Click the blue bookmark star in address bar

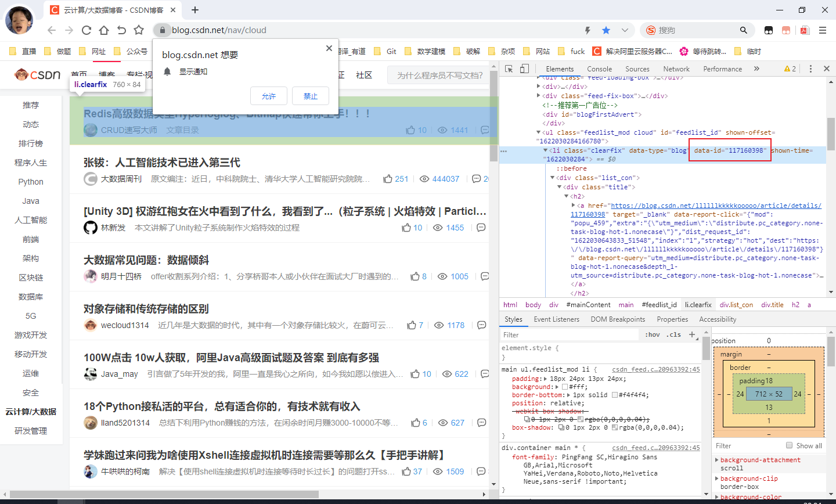pos(606,30)
